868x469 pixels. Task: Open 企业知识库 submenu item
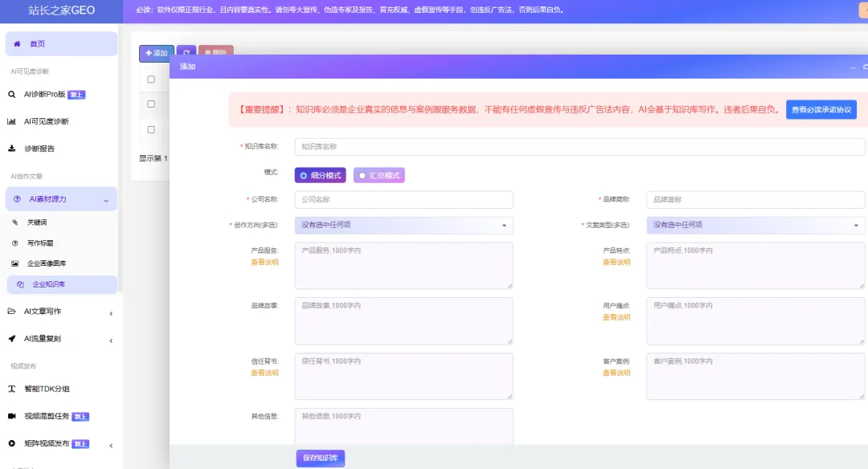(62, 284)
